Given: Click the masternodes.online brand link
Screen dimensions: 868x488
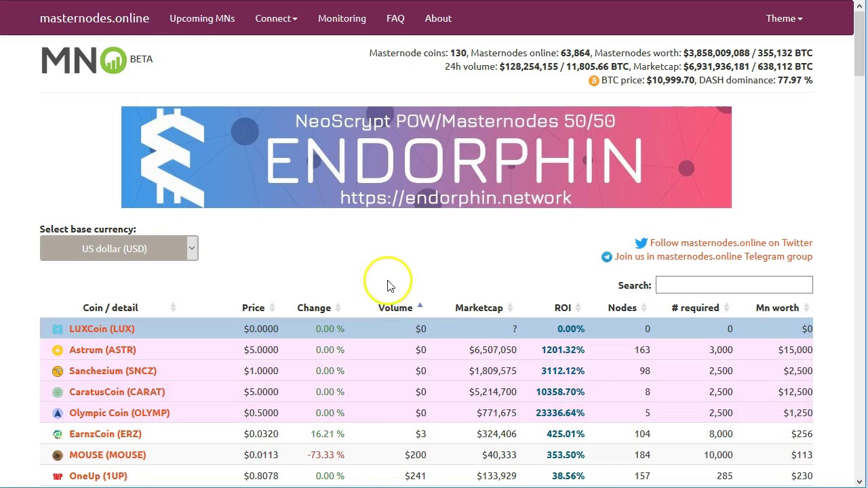Looking at the screenshot, I should [94, 18].
